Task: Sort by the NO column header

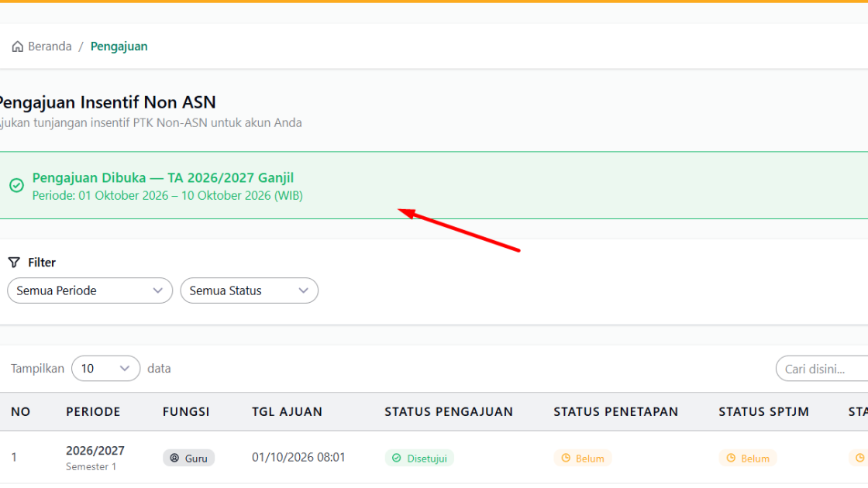Action: (x=20, y=411)
